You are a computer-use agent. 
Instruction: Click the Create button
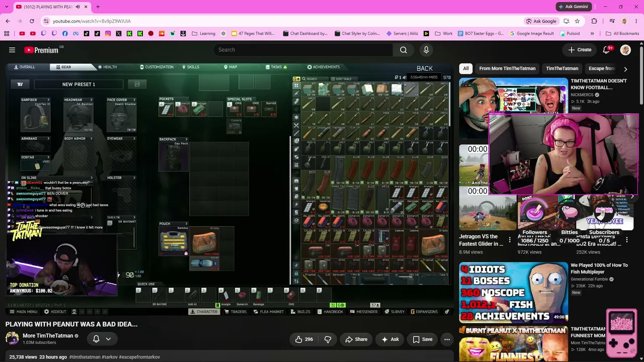click(x=580, y=50)
